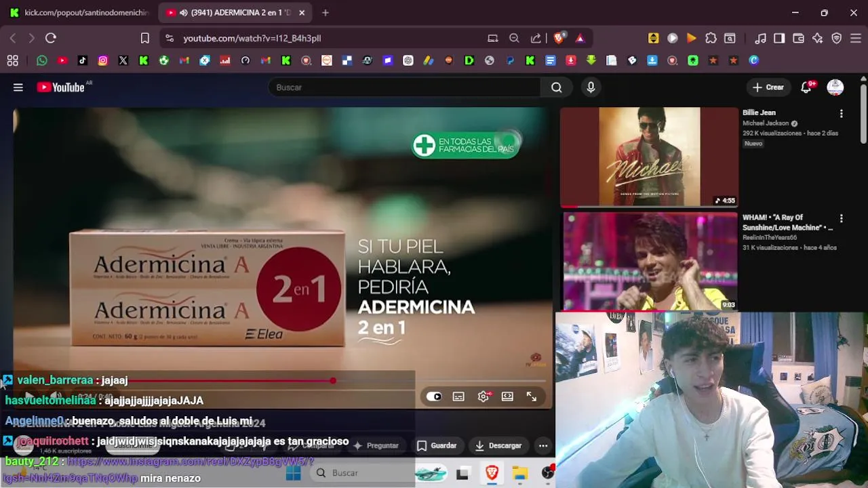
Task: Open the account avatar menu
Action: coord(835,87)
